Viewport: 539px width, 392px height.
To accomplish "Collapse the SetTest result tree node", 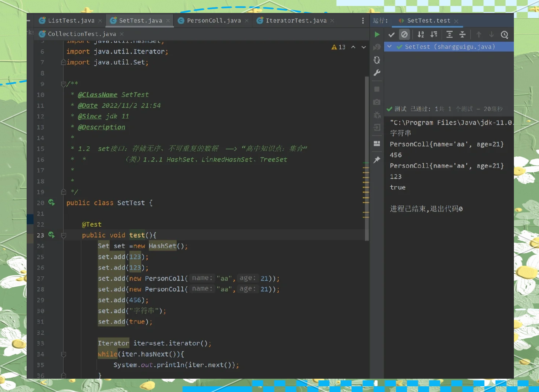I will click(389, 46).
